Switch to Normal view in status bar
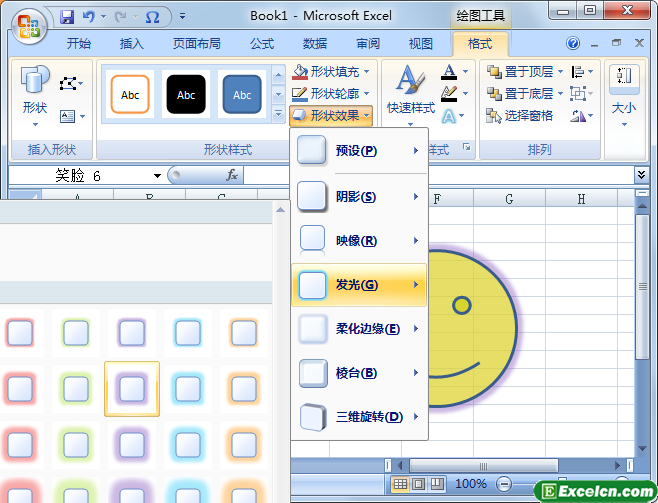Image resolution: width=658 pixels, height=503 pixels. tap(400, 484)
